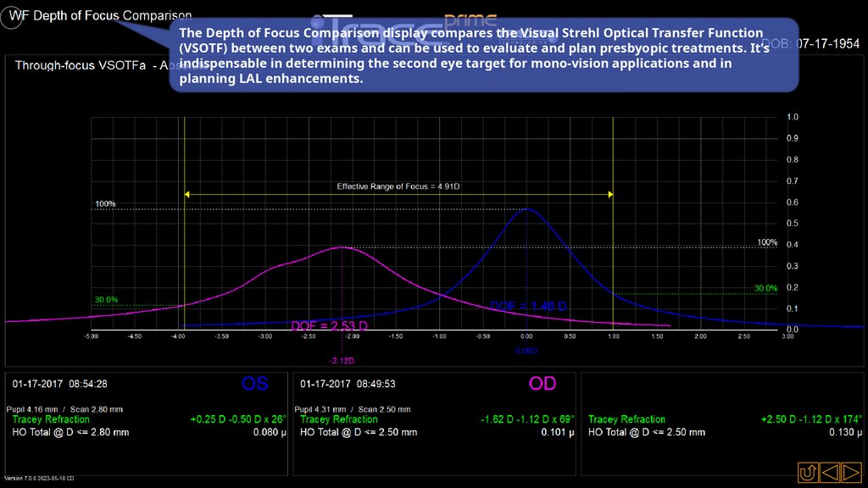Select the blue 0.00D peak marker

(x=526, y=350)
